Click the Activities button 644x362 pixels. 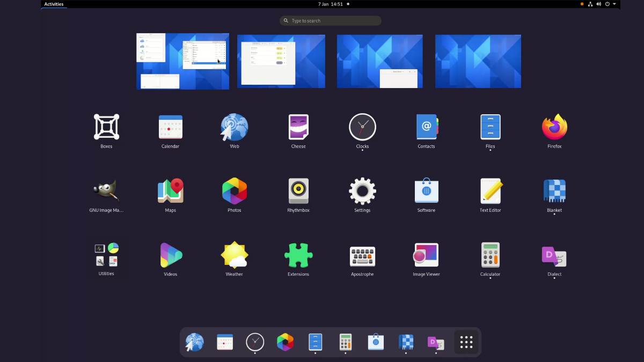tap(54, 4)
